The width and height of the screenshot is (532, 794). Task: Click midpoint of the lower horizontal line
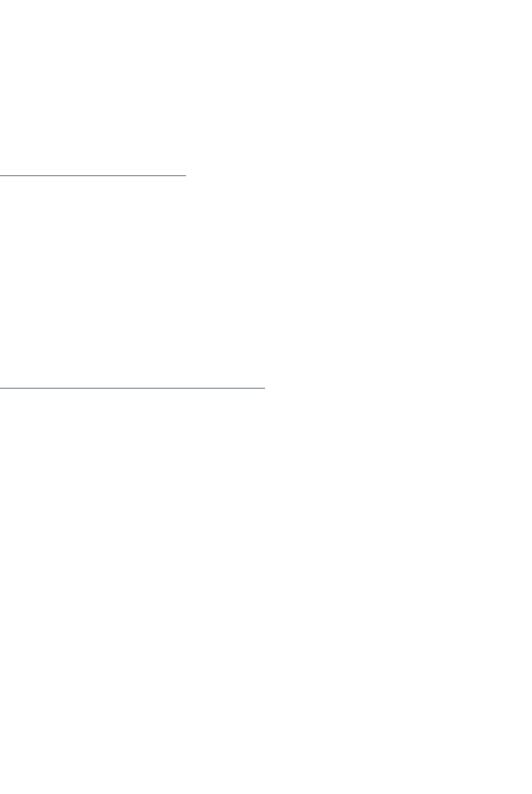tap(133, 387)
